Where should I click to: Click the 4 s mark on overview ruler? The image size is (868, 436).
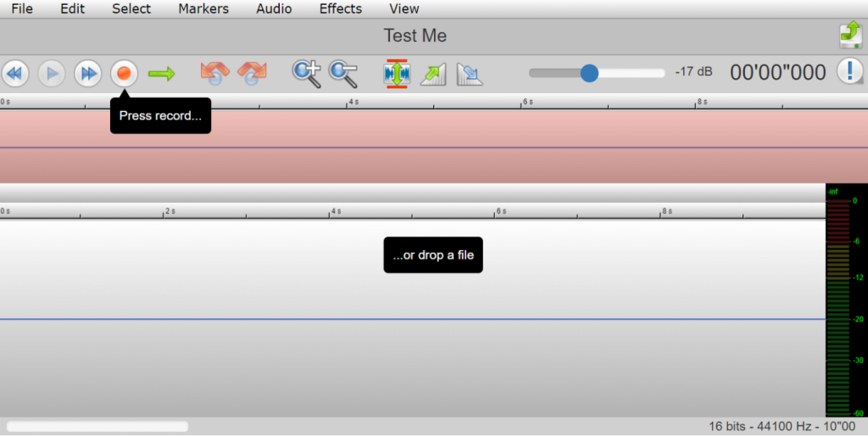[353, 102]
